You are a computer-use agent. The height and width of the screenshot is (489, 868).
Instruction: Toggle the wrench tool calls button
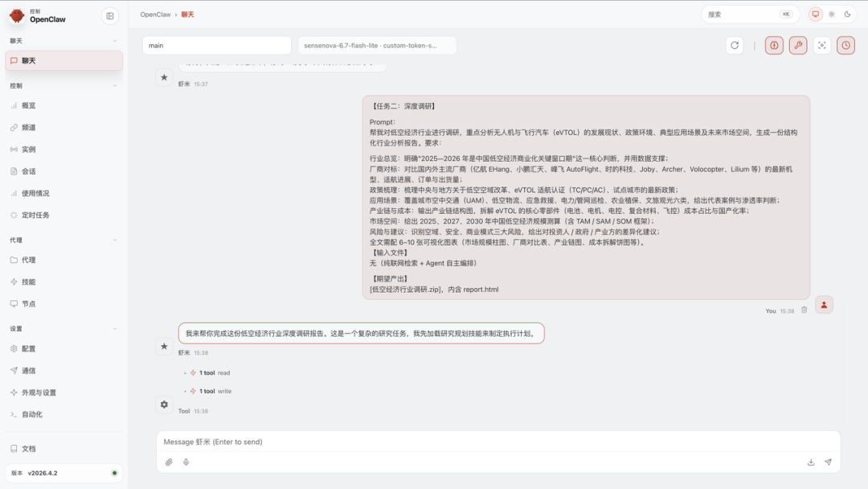[x=798, y=45]
